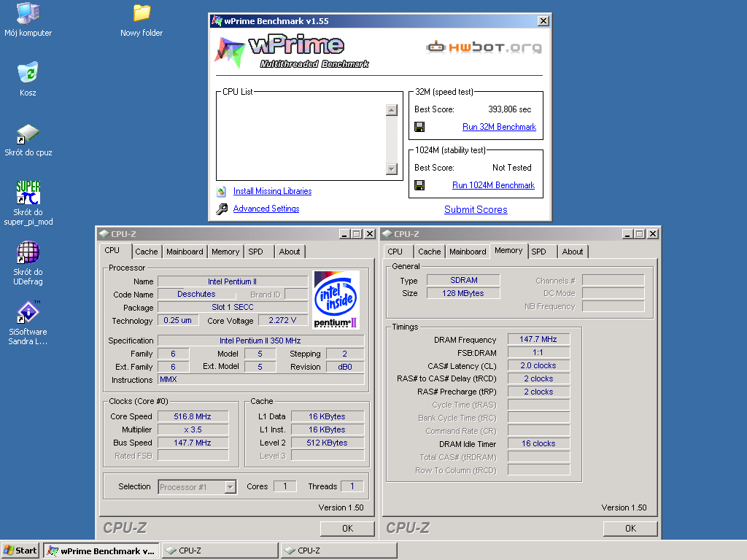Click the memory Type value SDRAM

click(x=463, y=280)
